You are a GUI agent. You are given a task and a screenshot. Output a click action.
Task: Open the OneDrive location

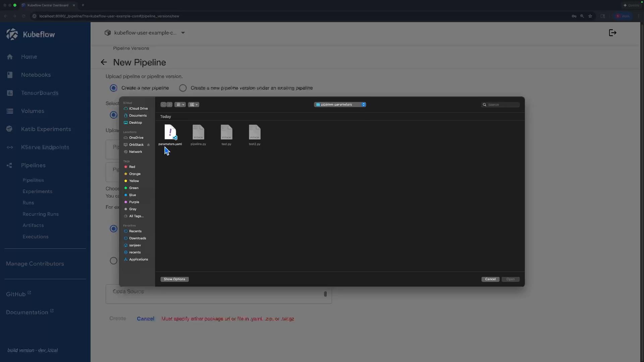click(x=134, y=138)
